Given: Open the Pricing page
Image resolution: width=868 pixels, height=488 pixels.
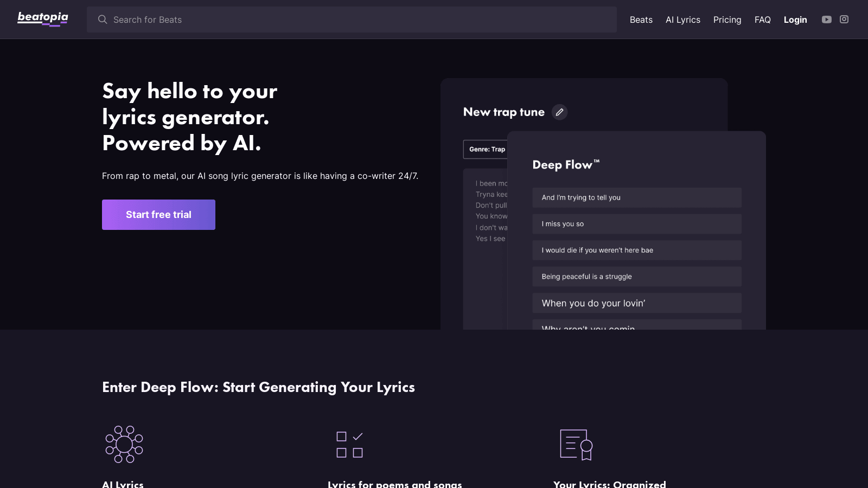Looking at the screenshot, I should [x=727, y=20].
